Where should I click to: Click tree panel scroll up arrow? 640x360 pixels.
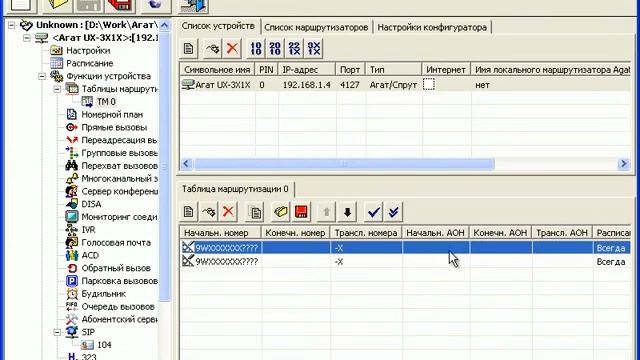164,25
